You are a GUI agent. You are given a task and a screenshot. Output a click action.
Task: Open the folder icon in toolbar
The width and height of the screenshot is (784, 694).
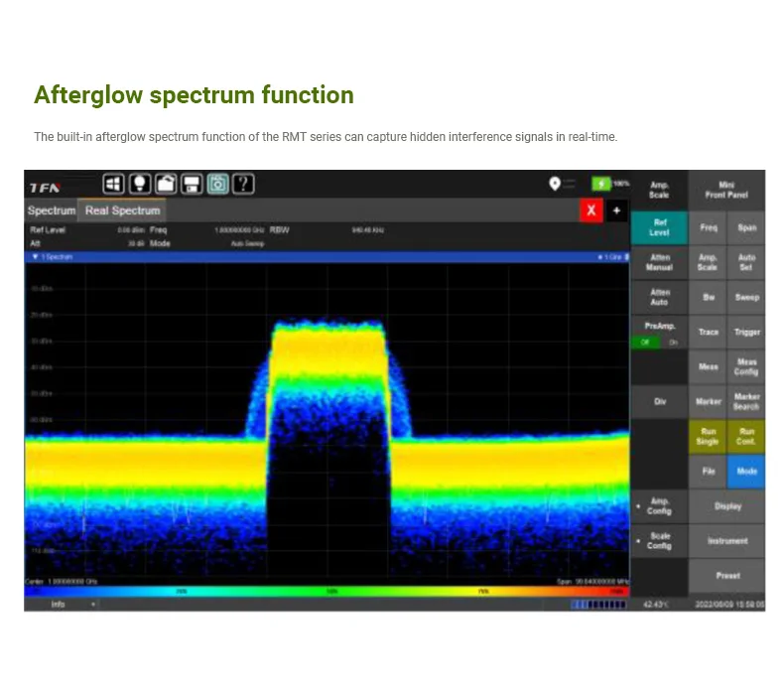pyautogui.click(x=166, y=184)
